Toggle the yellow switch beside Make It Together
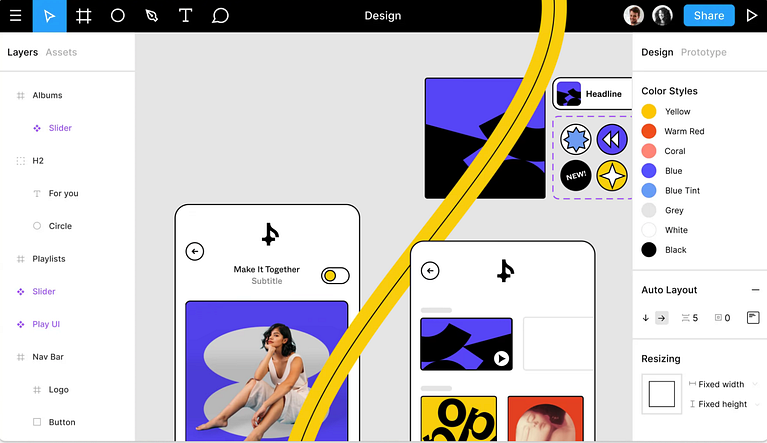This screenshot has height=443, width=767. [x=335, y=276]
